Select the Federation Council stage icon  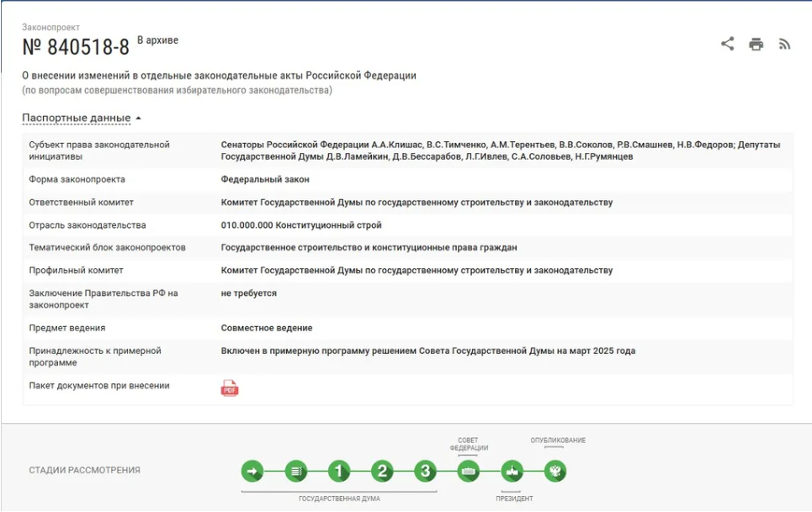tap(469, 471)
